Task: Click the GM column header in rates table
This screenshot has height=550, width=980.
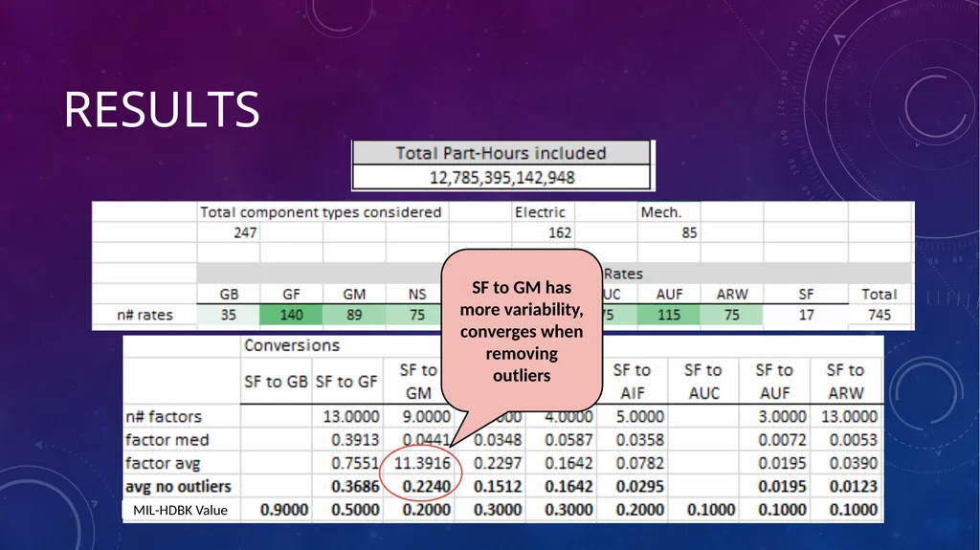Action: [x=354, y=295]
